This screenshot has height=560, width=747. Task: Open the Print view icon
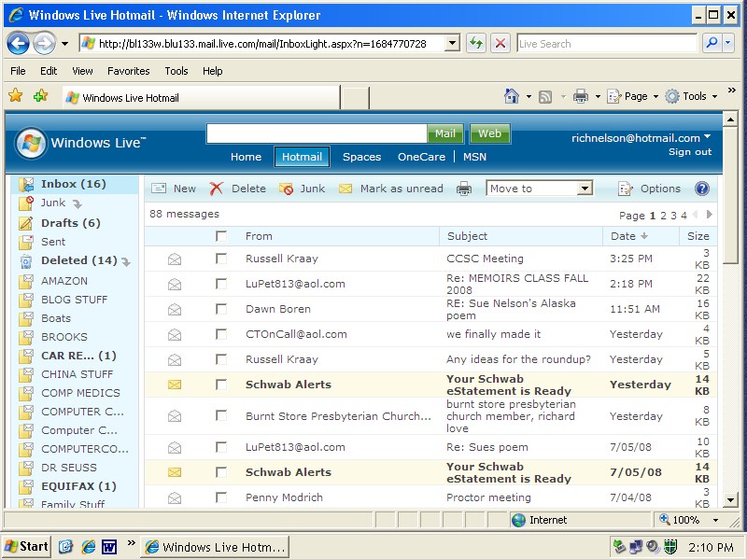click(x=463, y=188)
